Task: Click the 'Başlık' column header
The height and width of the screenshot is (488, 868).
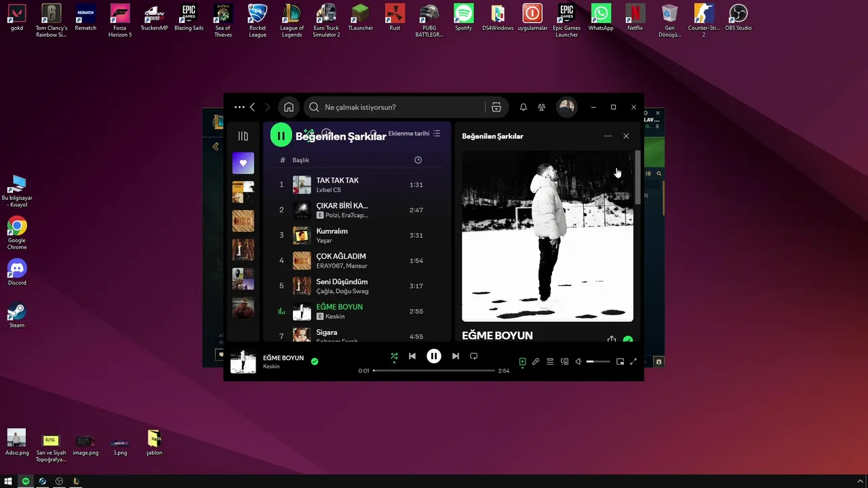Action: 300,160
